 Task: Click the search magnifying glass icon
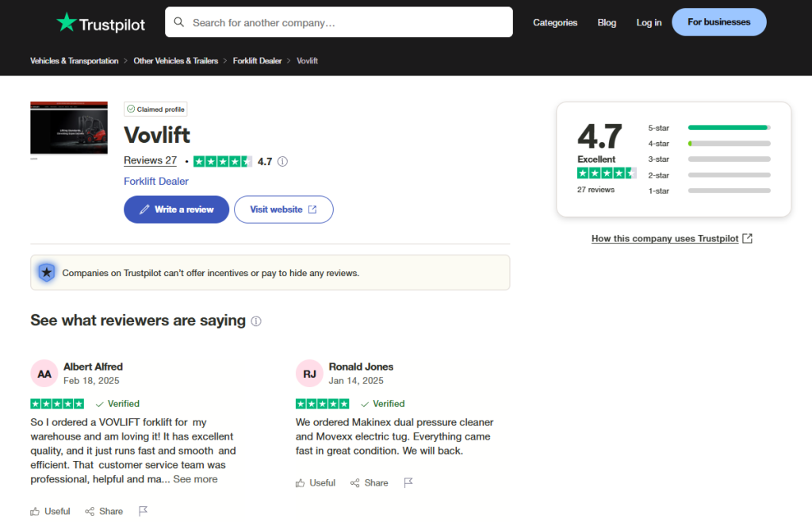coord(178,21)
